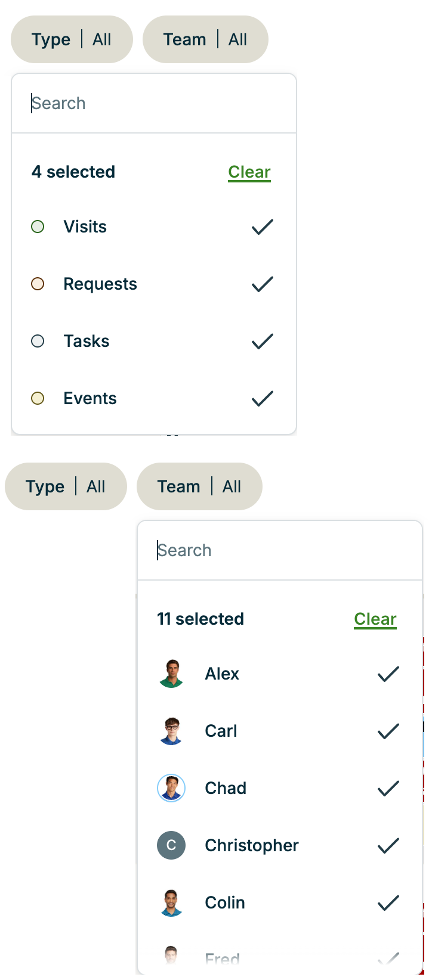Click Carl's avatar with glasses

171,731
